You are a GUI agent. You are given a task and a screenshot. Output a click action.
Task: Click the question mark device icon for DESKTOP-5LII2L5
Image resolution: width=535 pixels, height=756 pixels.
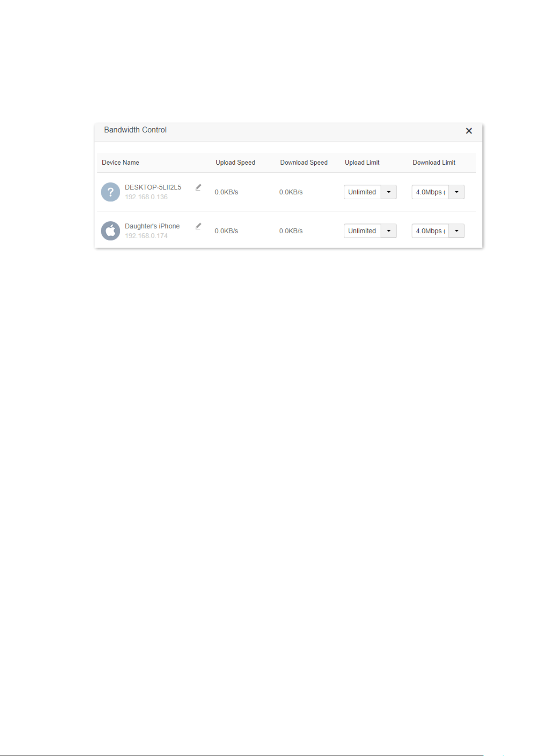coord(110,192)
